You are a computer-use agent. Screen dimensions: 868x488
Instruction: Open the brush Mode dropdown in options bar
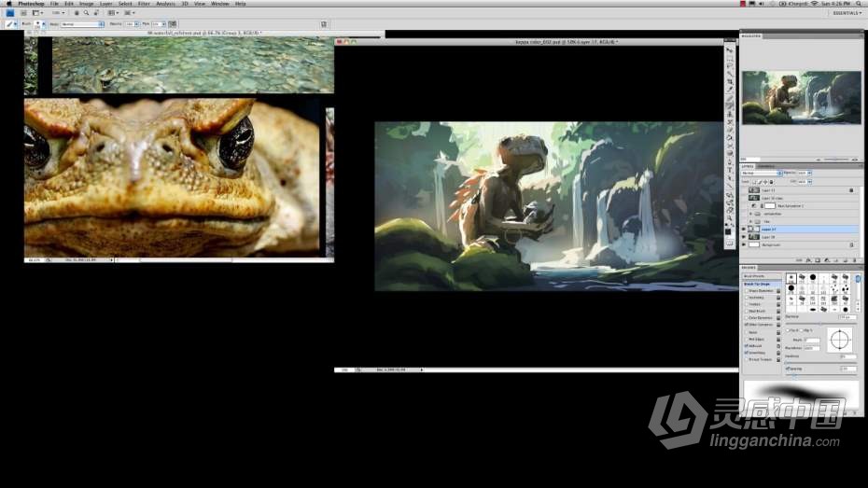pyautogui.click(x=82, y=24)
